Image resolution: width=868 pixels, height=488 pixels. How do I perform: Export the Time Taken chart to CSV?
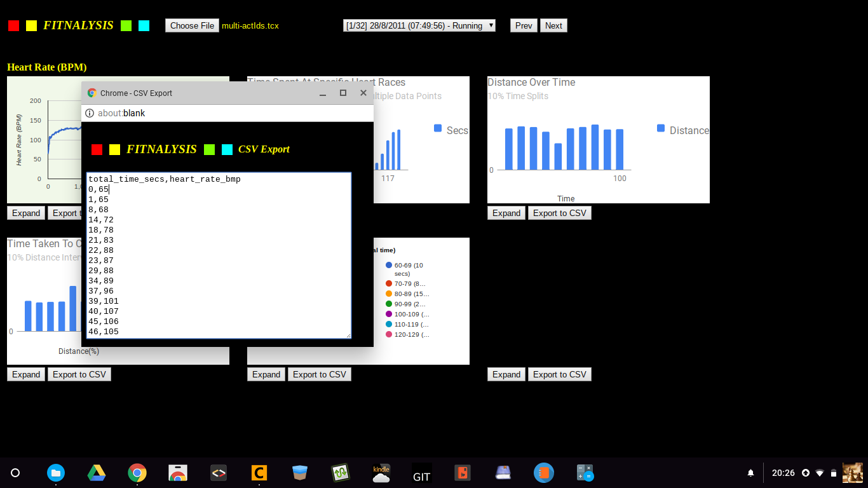click(79, 374)
